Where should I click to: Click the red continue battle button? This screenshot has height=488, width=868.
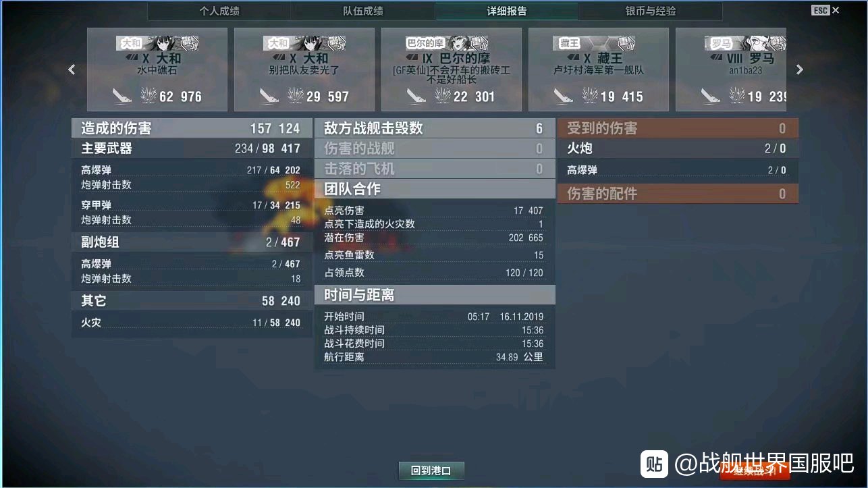[755, 470]
